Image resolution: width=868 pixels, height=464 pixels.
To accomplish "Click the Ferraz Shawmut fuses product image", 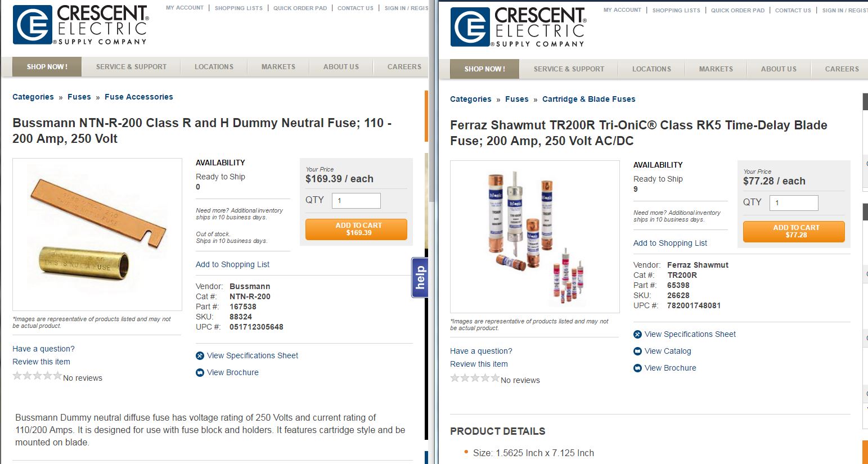I will [x=534, y=236].
